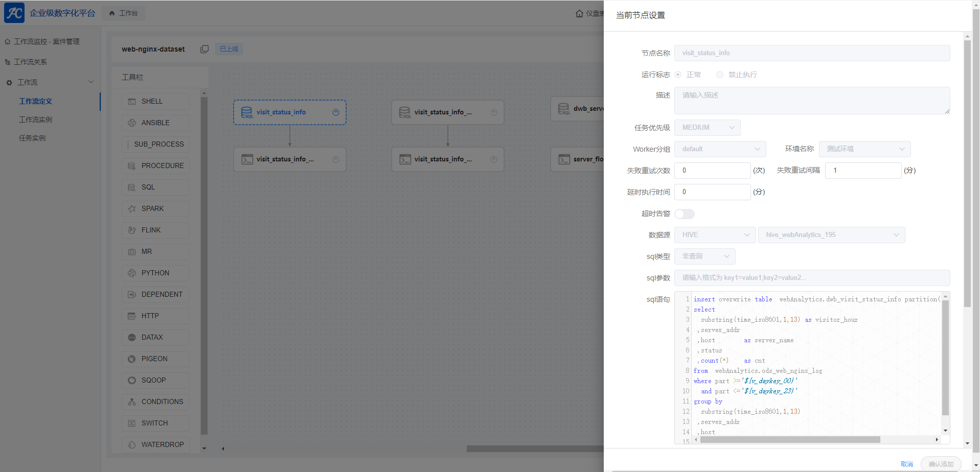Enable the 超时告警 timeout alarm switch
This screenshot has height=472, width=980.
click(684, 214)
